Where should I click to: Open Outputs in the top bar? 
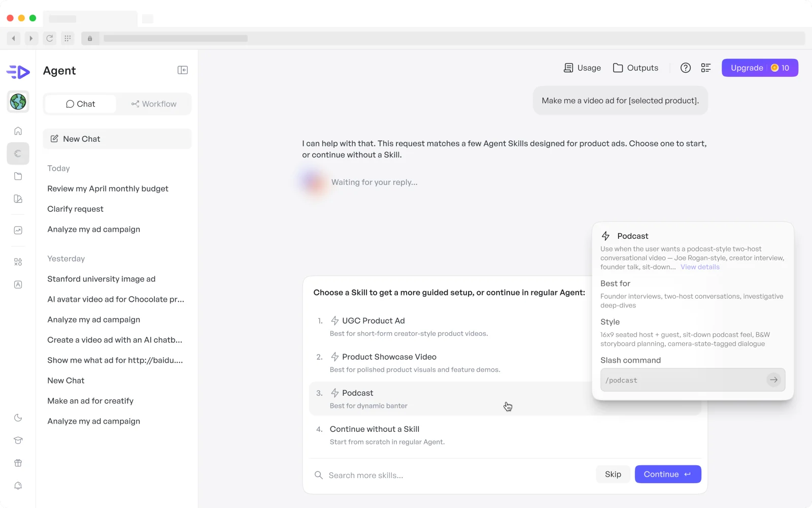pyautogui.click(x=636, y=68)
